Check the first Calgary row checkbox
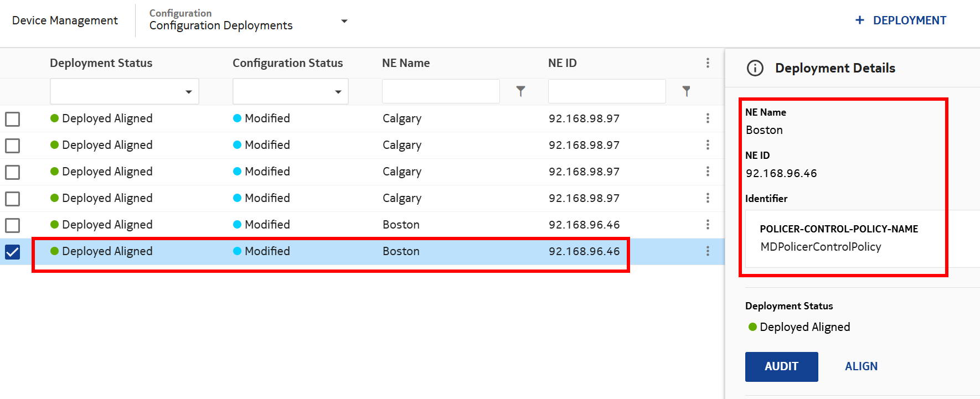 (x=12, y=119)
